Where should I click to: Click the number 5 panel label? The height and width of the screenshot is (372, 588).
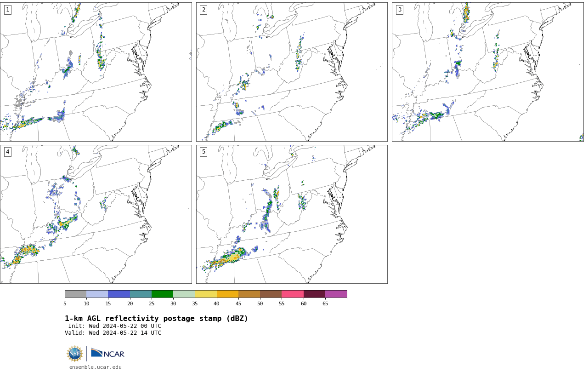(x=204, y=152)
